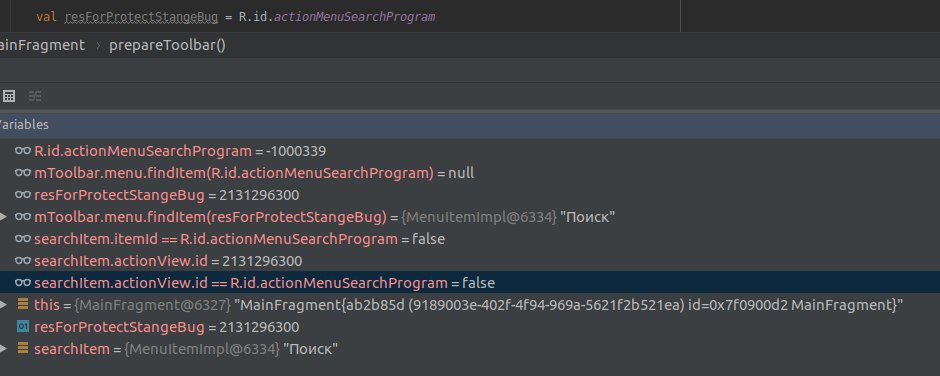940x376 pixels.
Task: Click resForProtectStangeBug in the editor code line
Action: (x=141, y=17)
